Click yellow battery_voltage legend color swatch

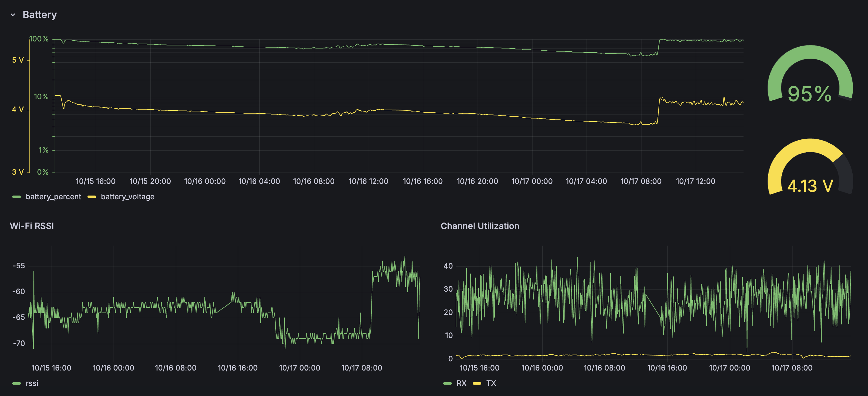(x=92, y=196)
